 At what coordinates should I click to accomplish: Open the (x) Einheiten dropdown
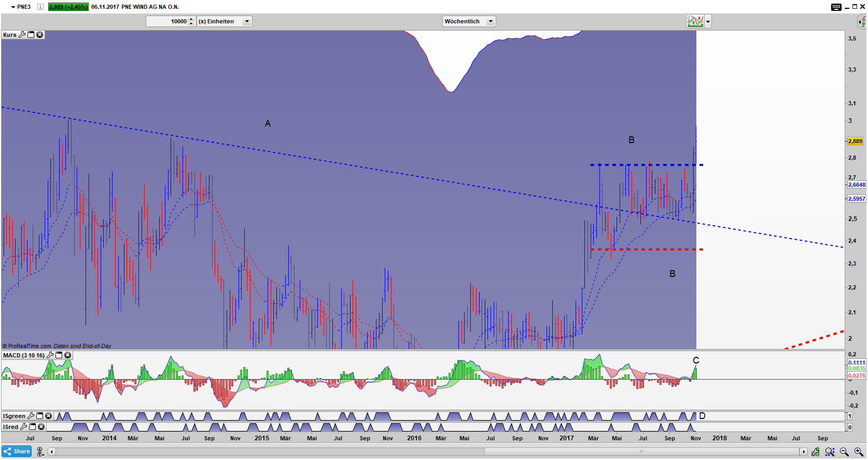pos(224,21)
